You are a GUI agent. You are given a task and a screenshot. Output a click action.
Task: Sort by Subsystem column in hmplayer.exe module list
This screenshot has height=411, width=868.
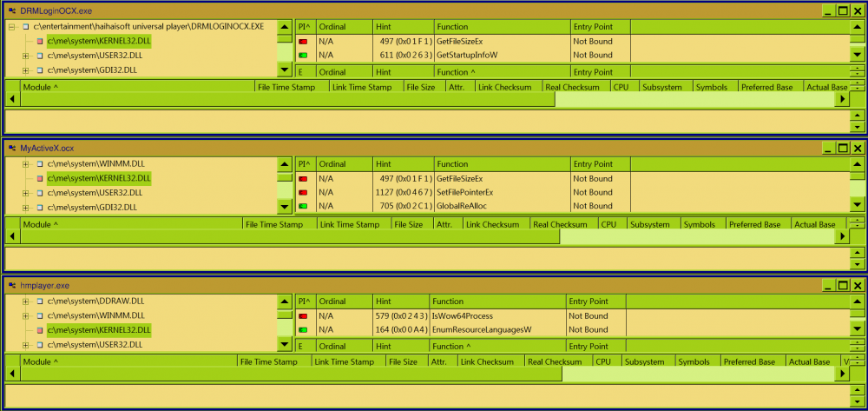(648, 361)
